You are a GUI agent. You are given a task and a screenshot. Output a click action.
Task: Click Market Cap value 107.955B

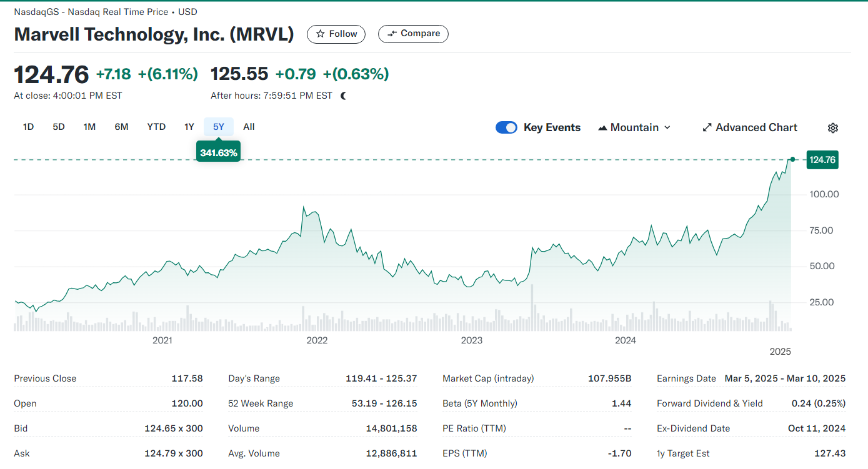(x=610, y=378)
